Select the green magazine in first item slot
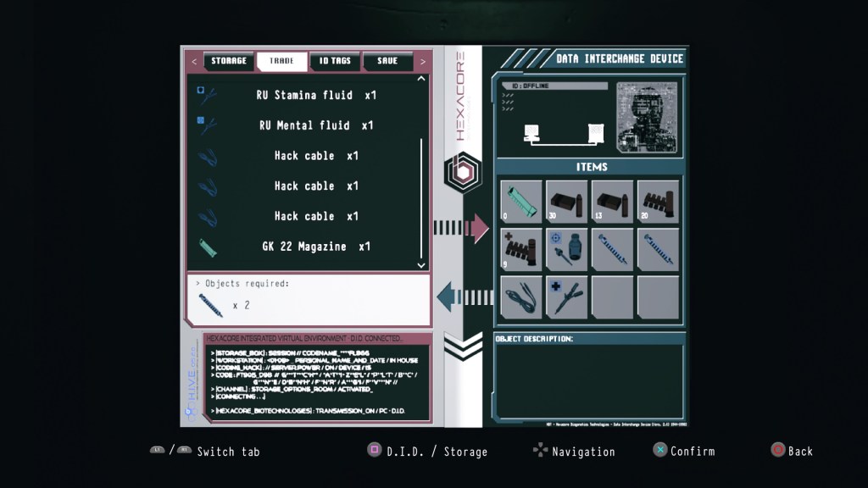 pyautogui.click(x=521, y=202)
